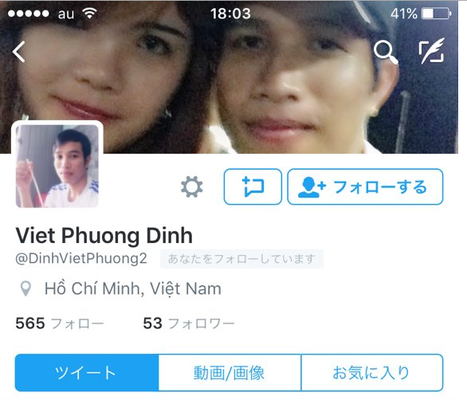Switch to the 動画/画像 tab
This screenshot has height=400, width=467.
[230, 373]
